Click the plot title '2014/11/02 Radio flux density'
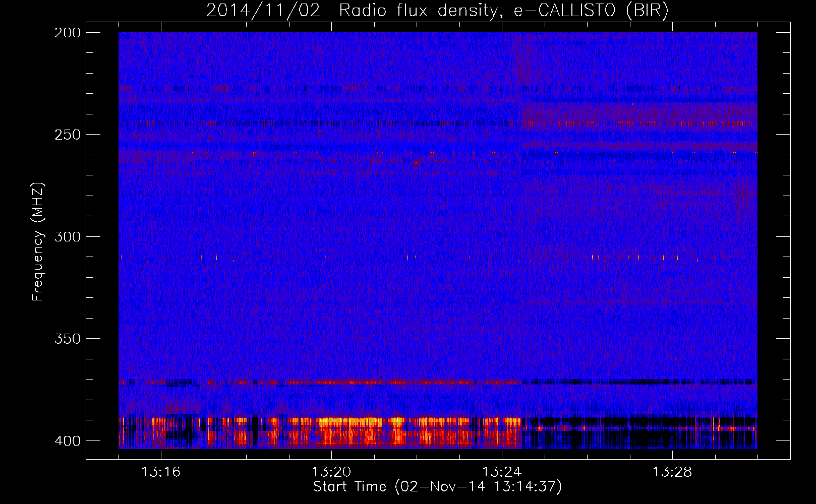Image resolution: width=816 pixels, height=504 pixels. (x=437, y=10)
